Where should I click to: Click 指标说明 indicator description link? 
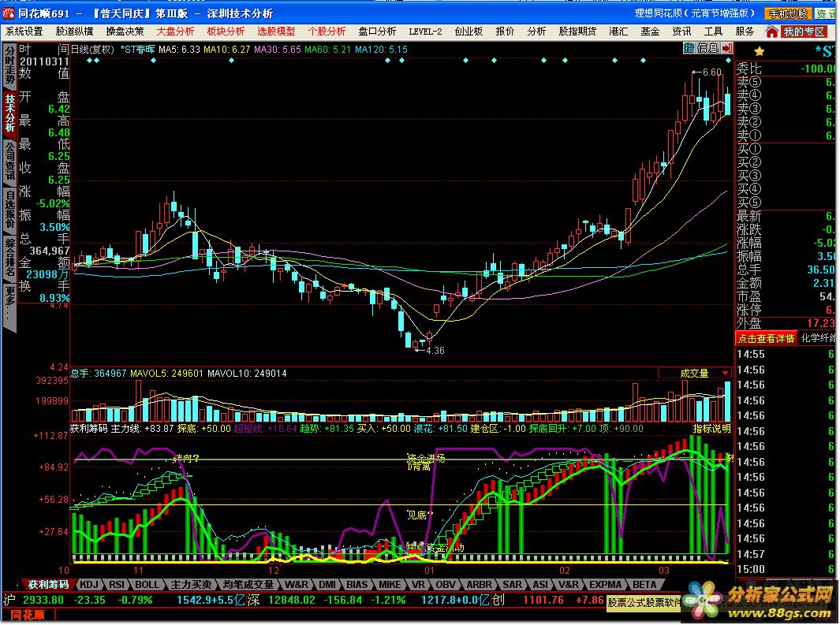[x=711, y=429]
